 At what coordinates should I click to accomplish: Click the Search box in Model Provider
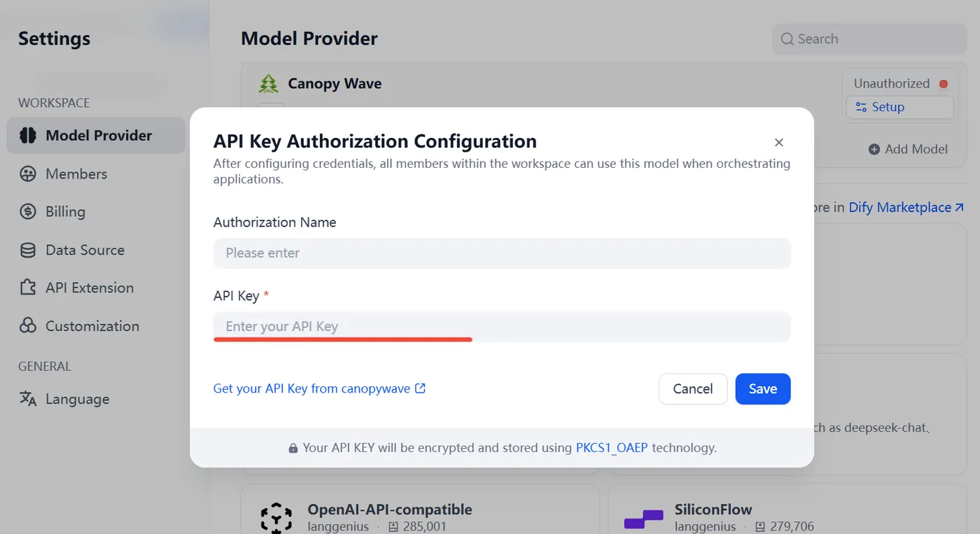(x=868, y=39)
